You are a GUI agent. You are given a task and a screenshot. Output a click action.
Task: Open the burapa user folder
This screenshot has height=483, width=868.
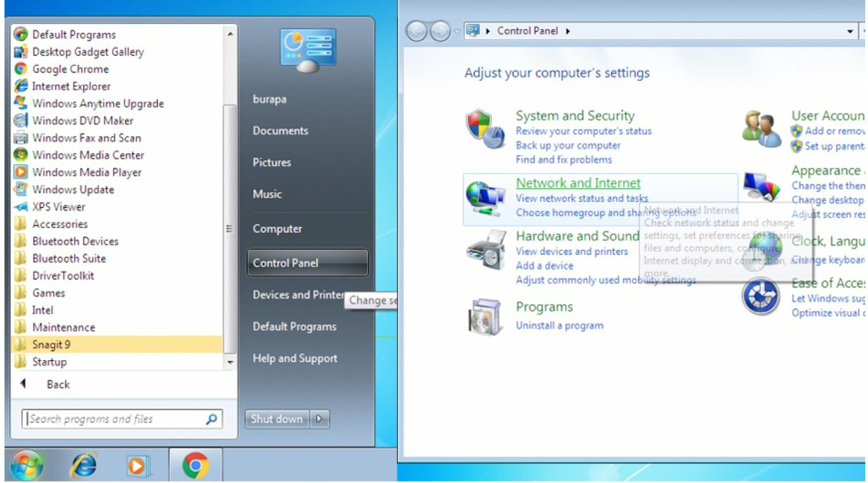tap(270, 100)
